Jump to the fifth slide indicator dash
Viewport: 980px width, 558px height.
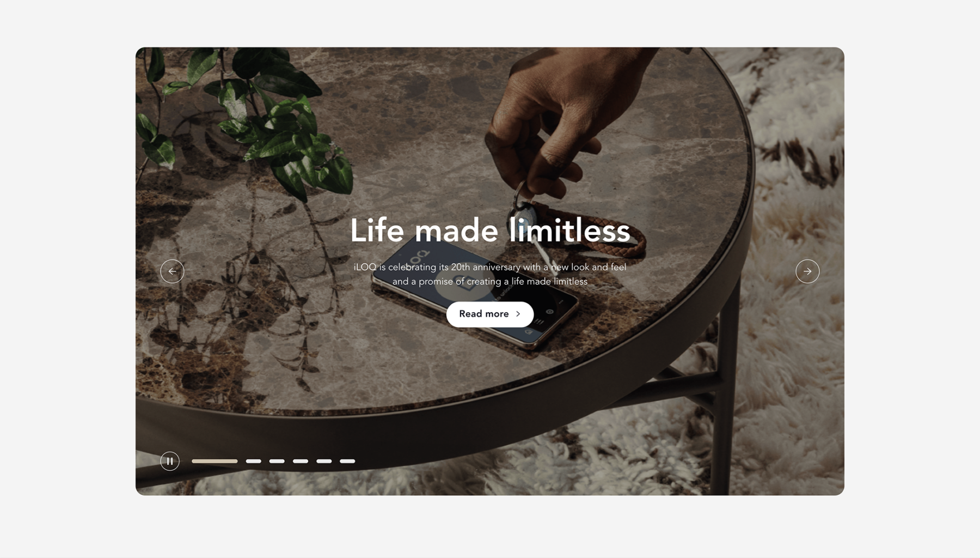tap(324, 461)
